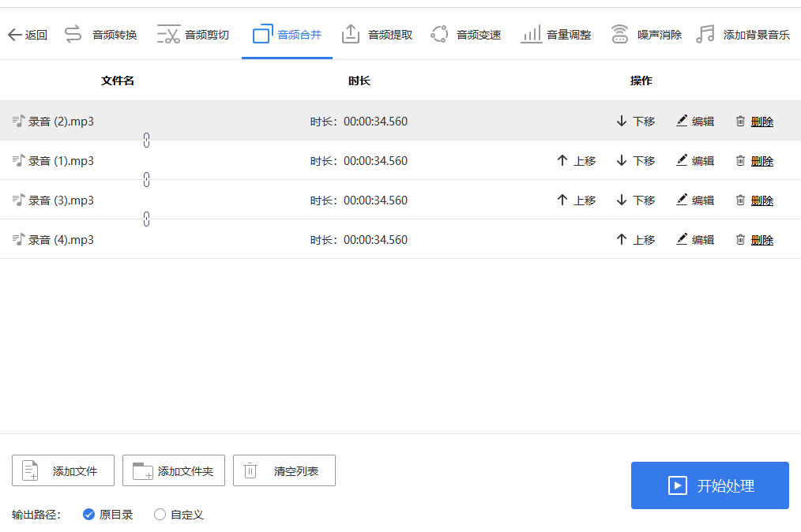Select the 原目录 output path option
This screenshot has height=532, width=801.
tap(89, 515)
